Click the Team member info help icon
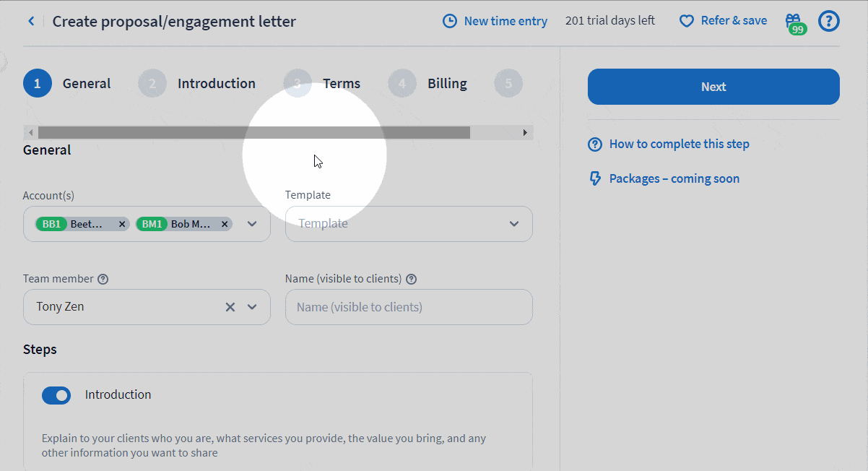 [x=103, y=279]
